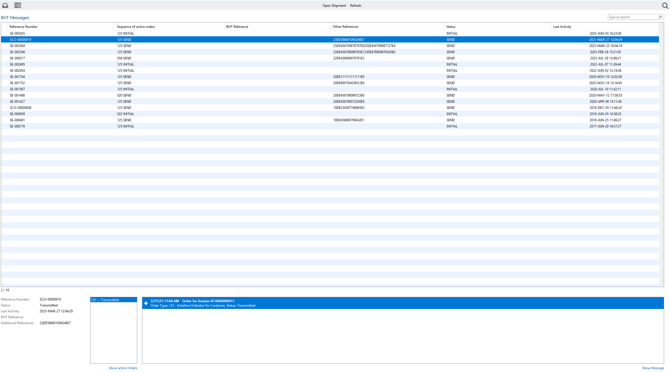670x372 pixels.
Task: Sort by Other References column header
Action: click(346, 26)
